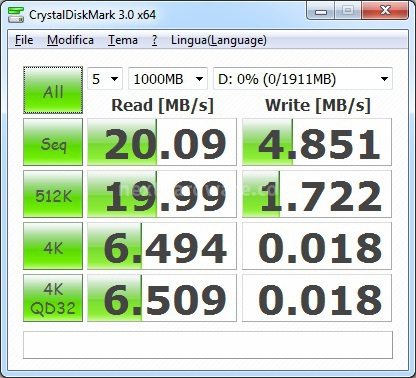Image resolution: width=416 pixels, height=378 pixels.
Task: Expand the 1000MB test size dropdown
Action: point(168,79)
